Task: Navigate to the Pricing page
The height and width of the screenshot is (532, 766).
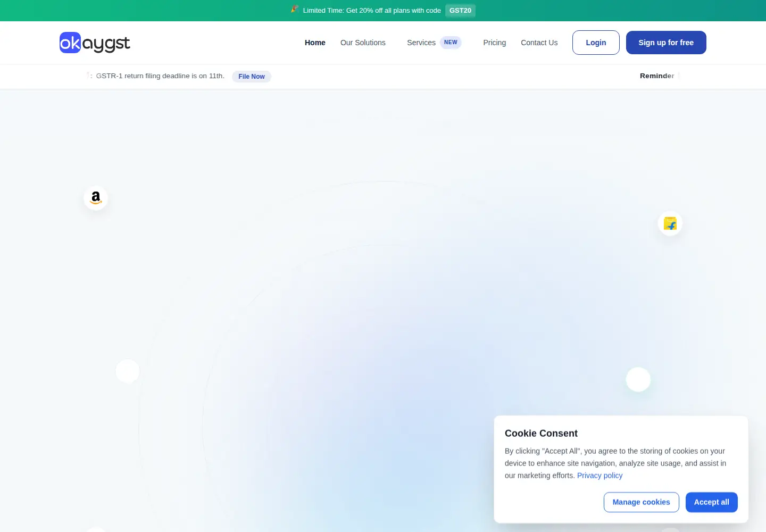Action: click(x=495, y=43)
